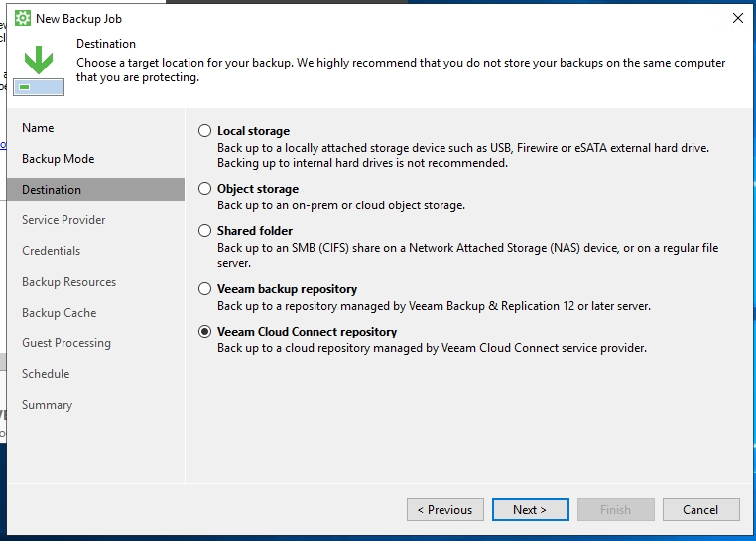Go to the Guest Processing step
This screenshot has width=756, height=541.
[66, 343]
